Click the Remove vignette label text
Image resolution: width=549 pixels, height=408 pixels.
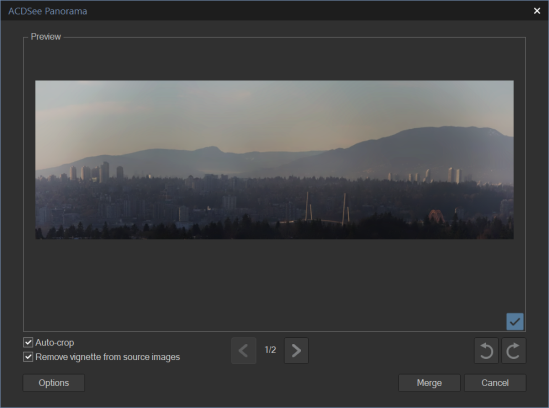108,357
